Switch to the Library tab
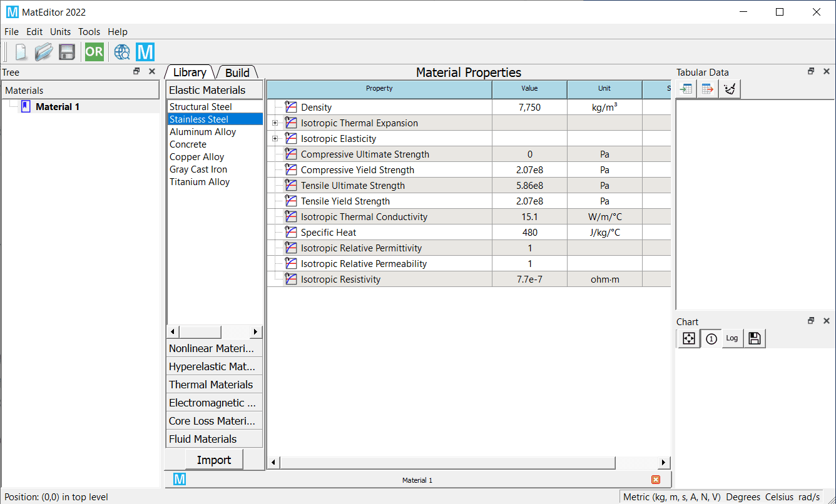Viewport: 836px width, 504px height. coord(190,73)
